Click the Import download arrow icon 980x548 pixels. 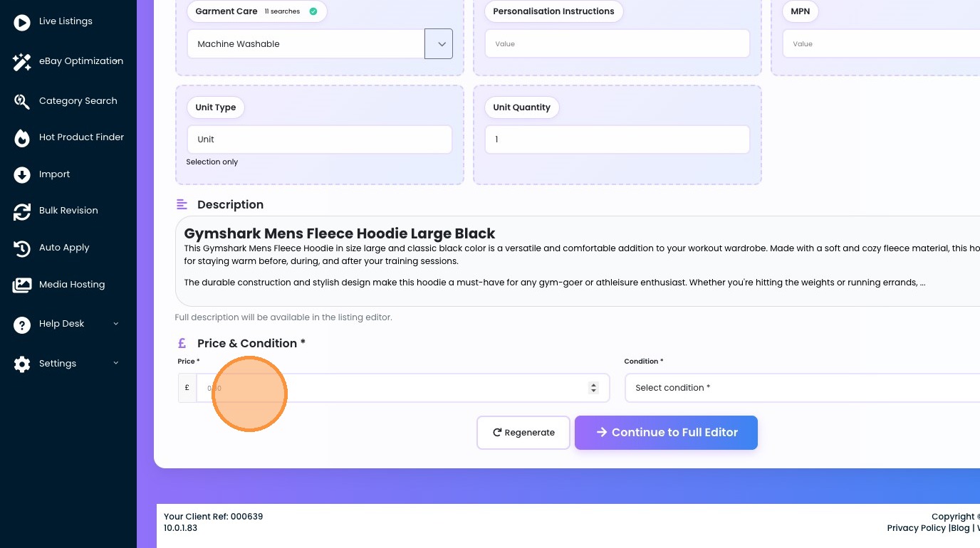(x=22, y=174)
